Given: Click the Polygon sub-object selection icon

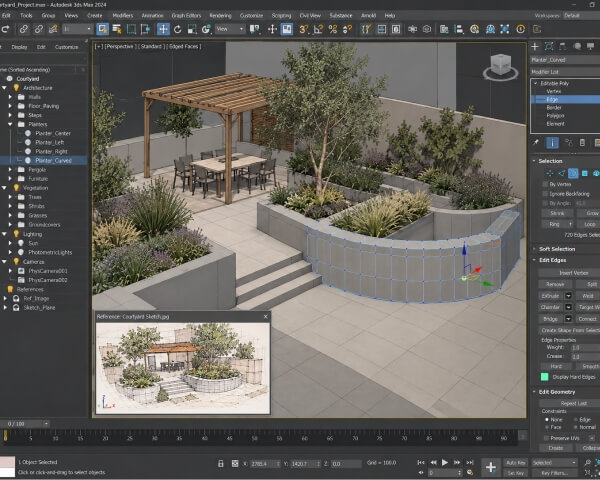Looking at the screenshot, I should [x=585, y=173].
